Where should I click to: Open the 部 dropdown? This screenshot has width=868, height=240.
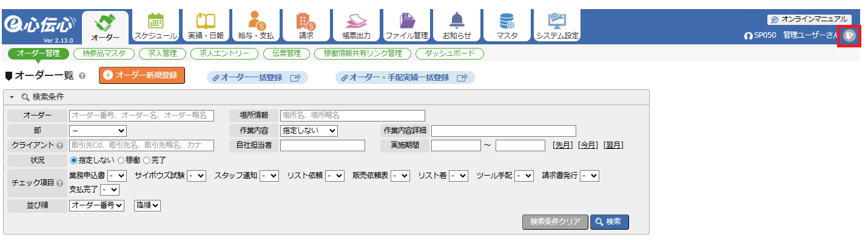tap(98, 131)
